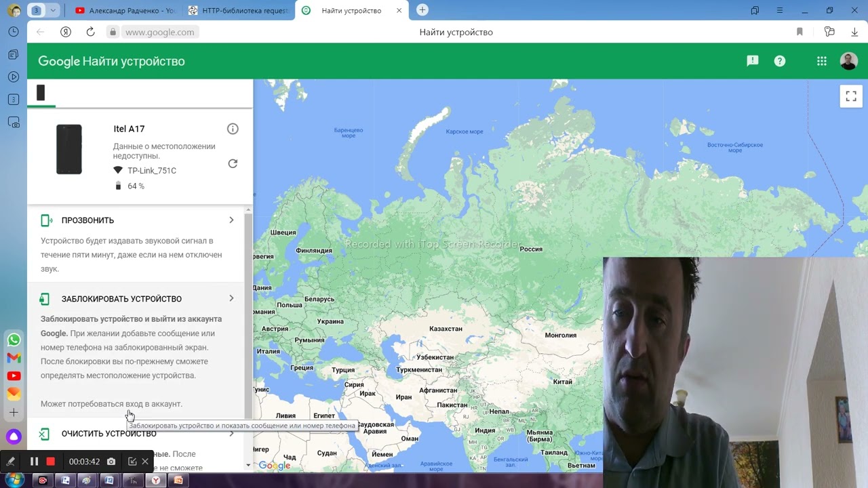
Task: Open WhatsApp from the sidebar
Action: tap(14, 340)
